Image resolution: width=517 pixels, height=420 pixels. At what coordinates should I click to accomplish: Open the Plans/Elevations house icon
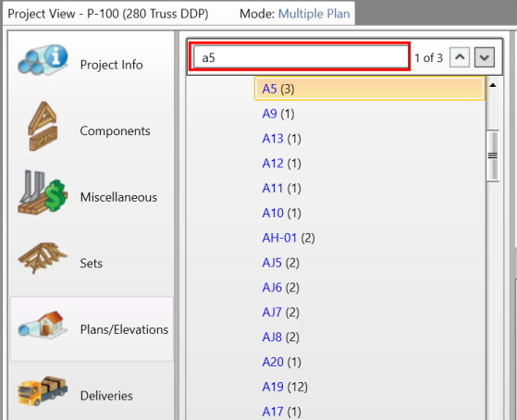pyautogui.click(x=43, y=325)
